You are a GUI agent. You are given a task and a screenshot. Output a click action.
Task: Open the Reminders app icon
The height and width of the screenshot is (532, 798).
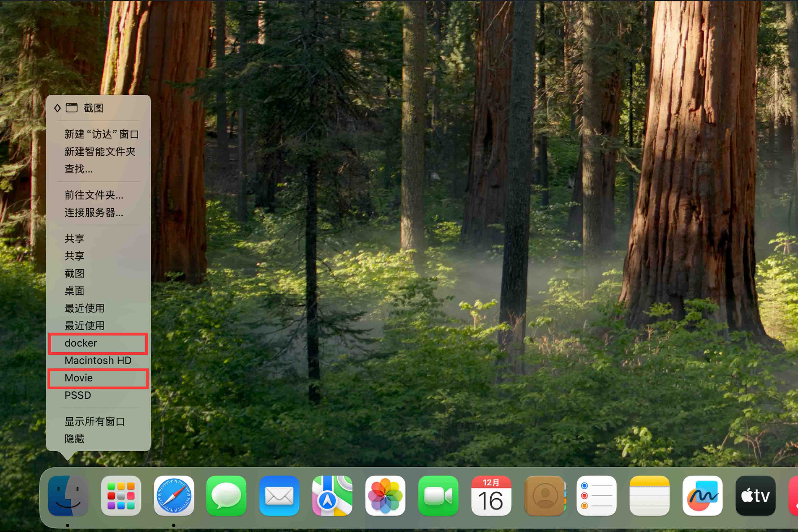click(596, 496)
